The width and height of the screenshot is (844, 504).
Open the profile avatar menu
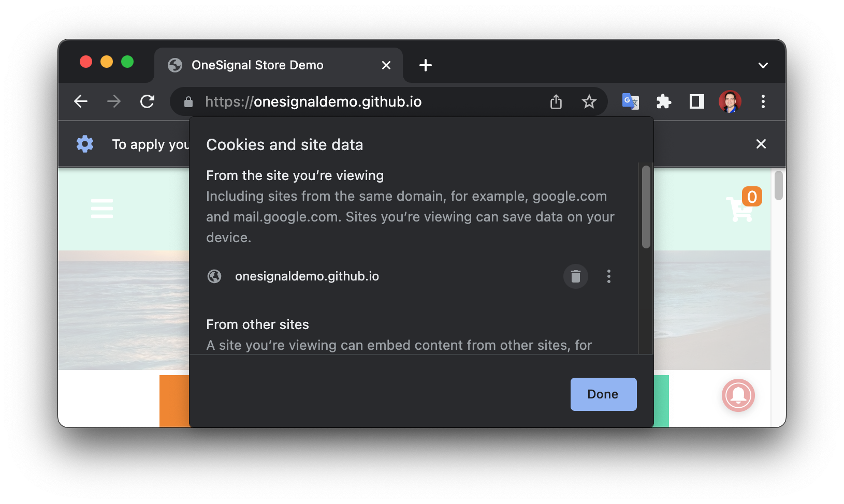pos(730,101)
